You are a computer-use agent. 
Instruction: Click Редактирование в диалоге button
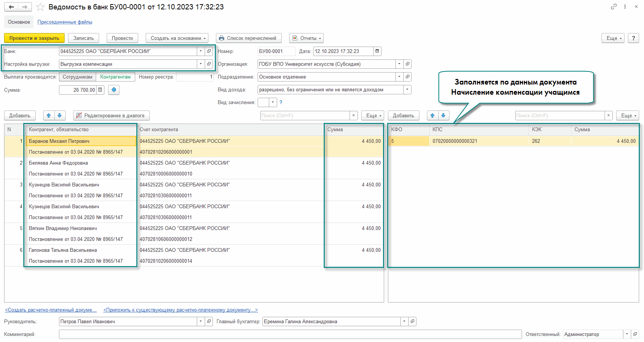111,115
